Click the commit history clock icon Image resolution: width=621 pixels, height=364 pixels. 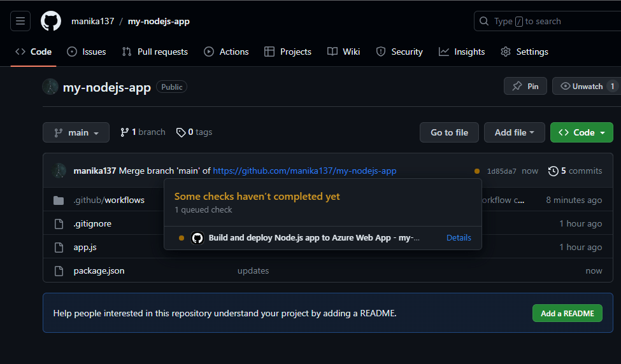(x=553, y=171)
